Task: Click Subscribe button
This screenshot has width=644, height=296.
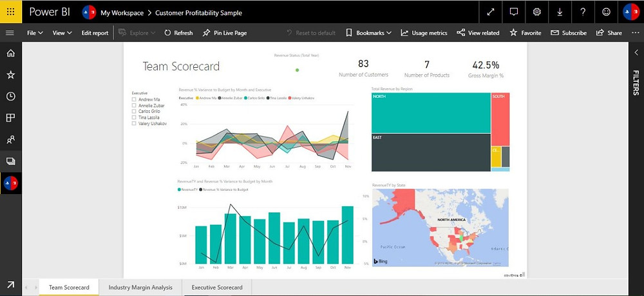Action: (x=569, y=33)
